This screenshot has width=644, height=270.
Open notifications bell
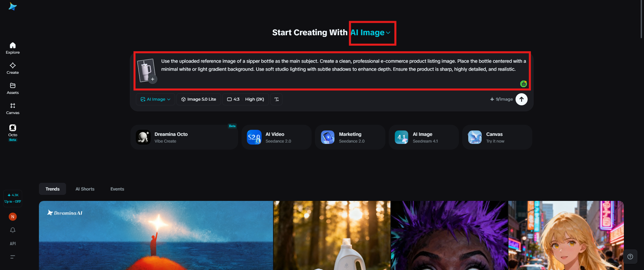pos(13,230)
